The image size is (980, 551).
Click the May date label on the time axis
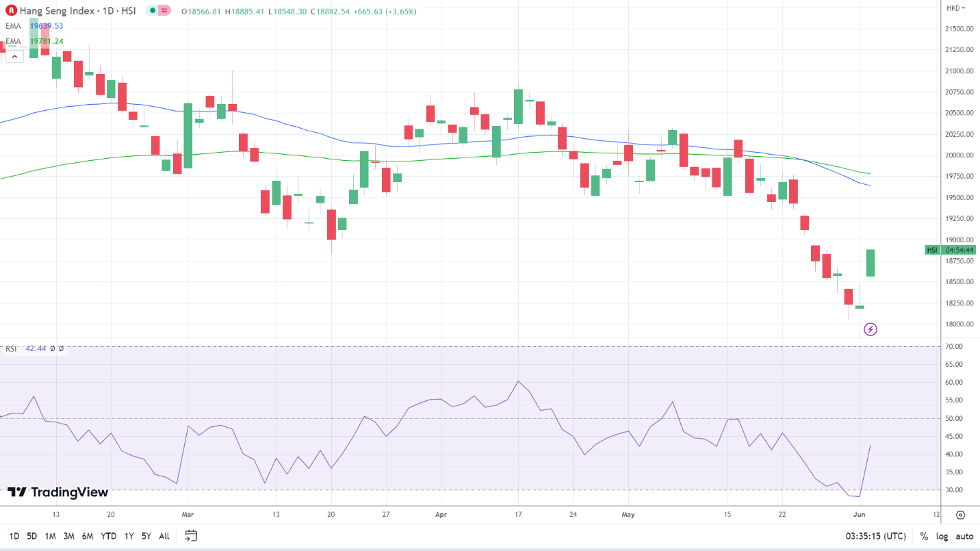627,514
